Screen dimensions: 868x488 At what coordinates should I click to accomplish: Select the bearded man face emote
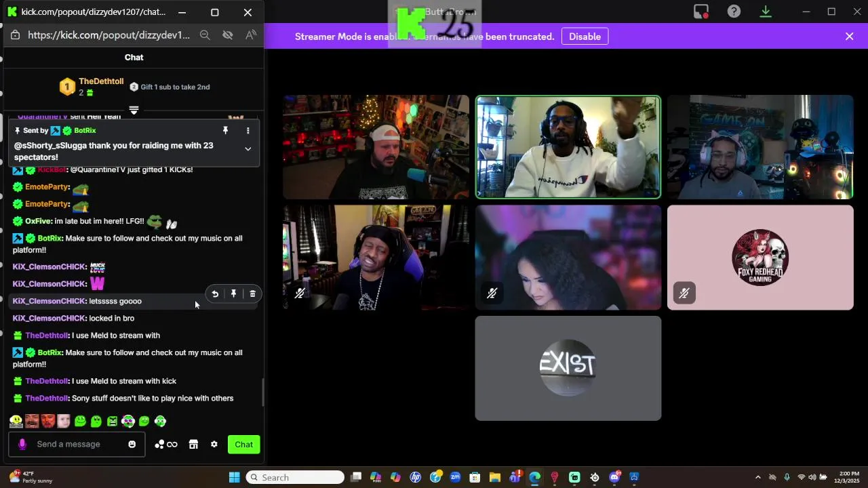(32, 421)
